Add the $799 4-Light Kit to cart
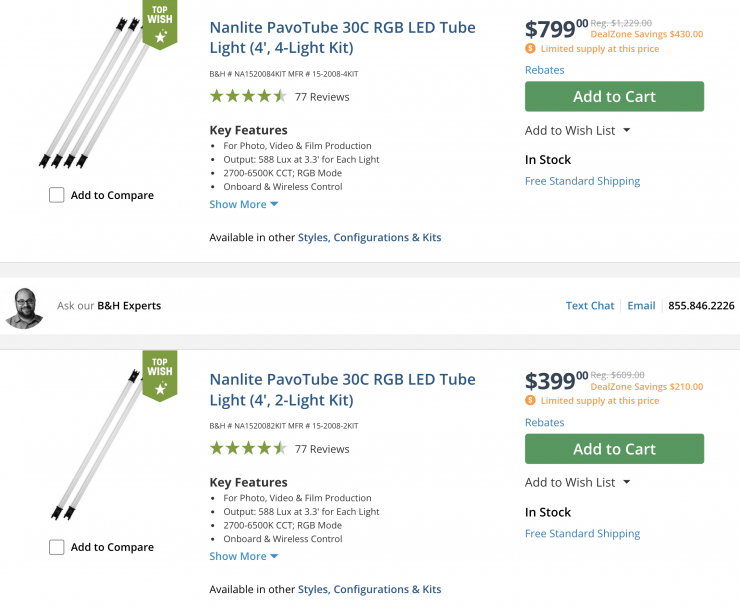Image resolution: width=740 pixels, height=609 pixels. (614, 97)
